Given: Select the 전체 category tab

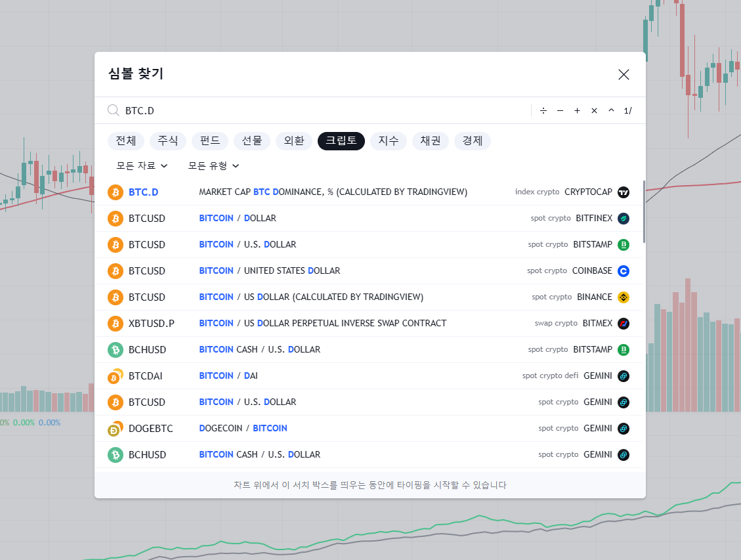Looking at the screenshot, I should (126, 141).
